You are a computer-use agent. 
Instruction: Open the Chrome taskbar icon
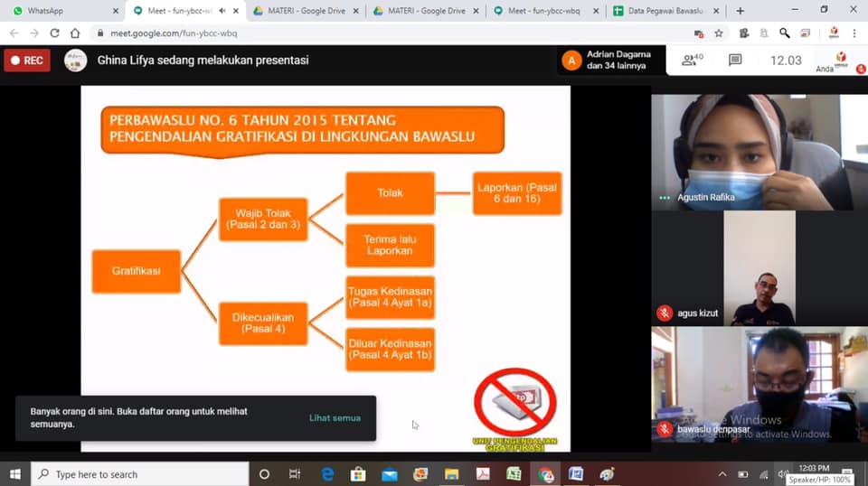(x=545, y=474)
